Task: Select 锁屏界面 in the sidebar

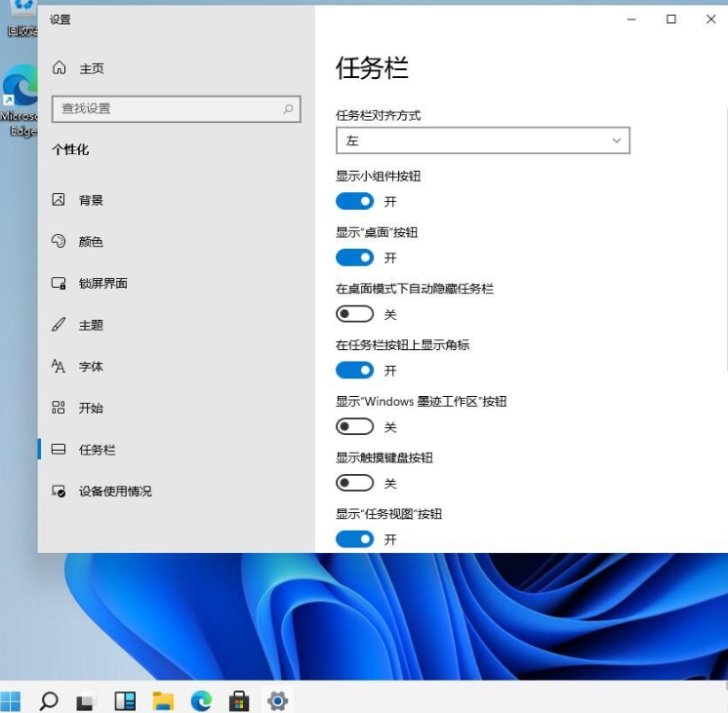Action: (x=102, y=284)
